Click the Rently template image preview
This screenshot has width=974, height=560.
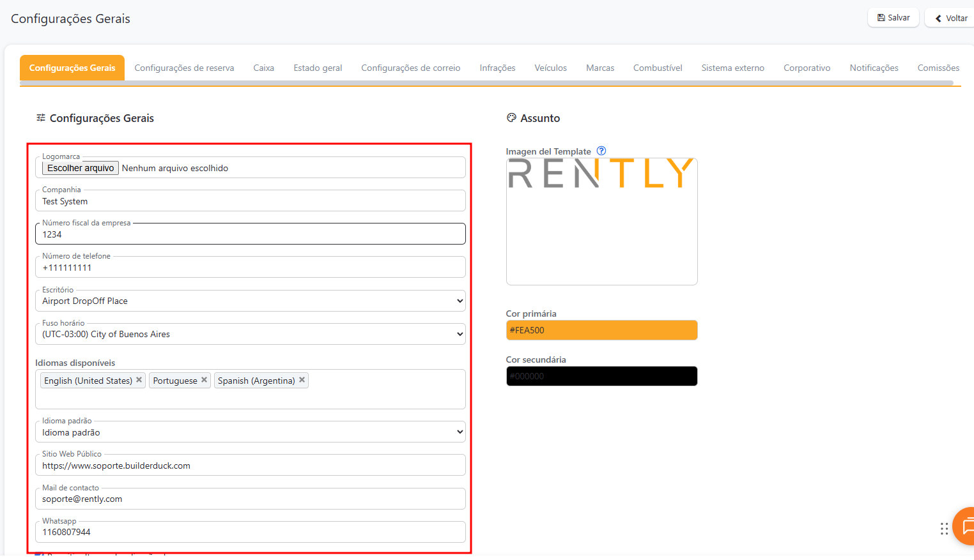(601, 221)
